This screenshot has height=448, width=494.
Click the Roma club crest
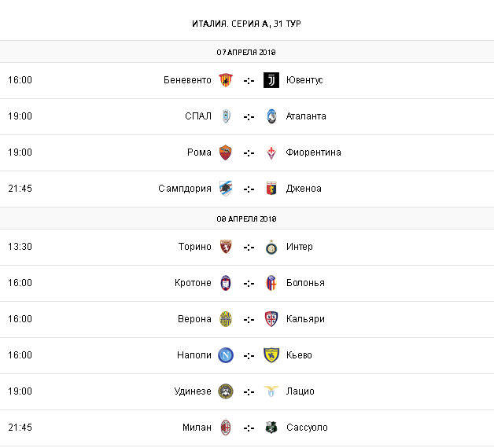226,152
